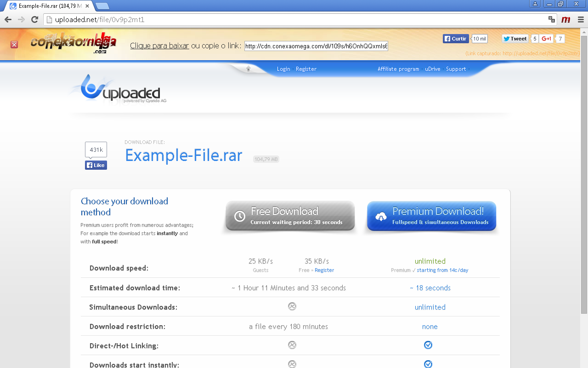Click the 25 KB/s guest speed value
588x368 pixels.
[260, 261]
